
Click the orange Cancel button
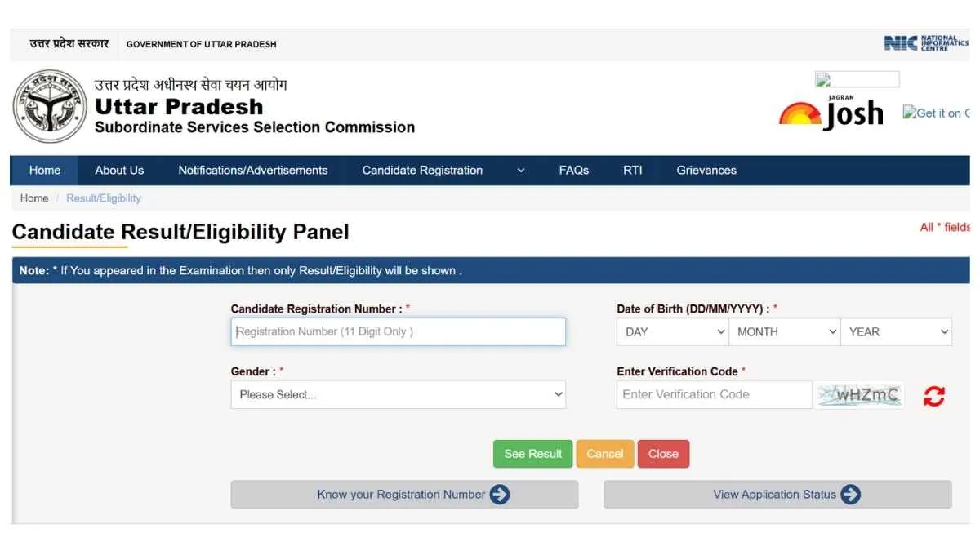tap(605, 454)
